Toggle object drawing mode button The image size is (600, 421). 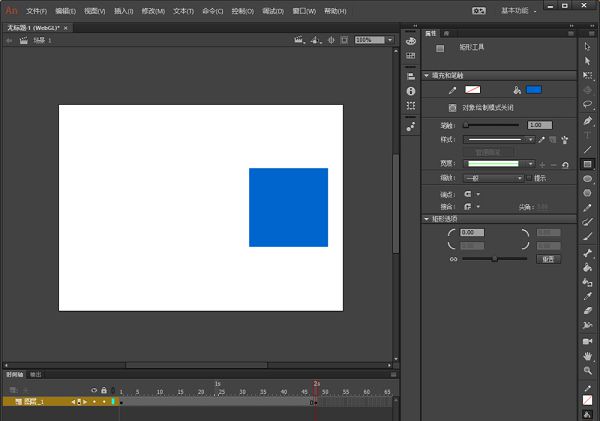[x=453, y=107]
